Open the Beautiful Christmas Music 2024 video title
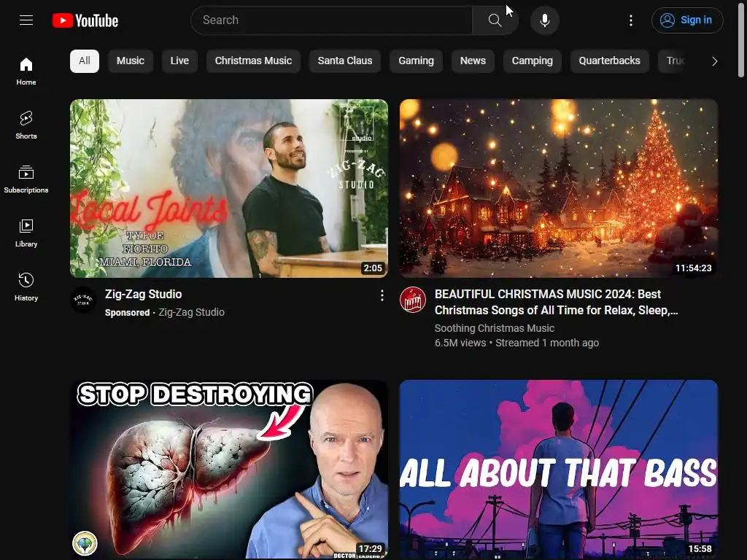Viewport: 747px width, 560px height. click(x=556, y=303)
